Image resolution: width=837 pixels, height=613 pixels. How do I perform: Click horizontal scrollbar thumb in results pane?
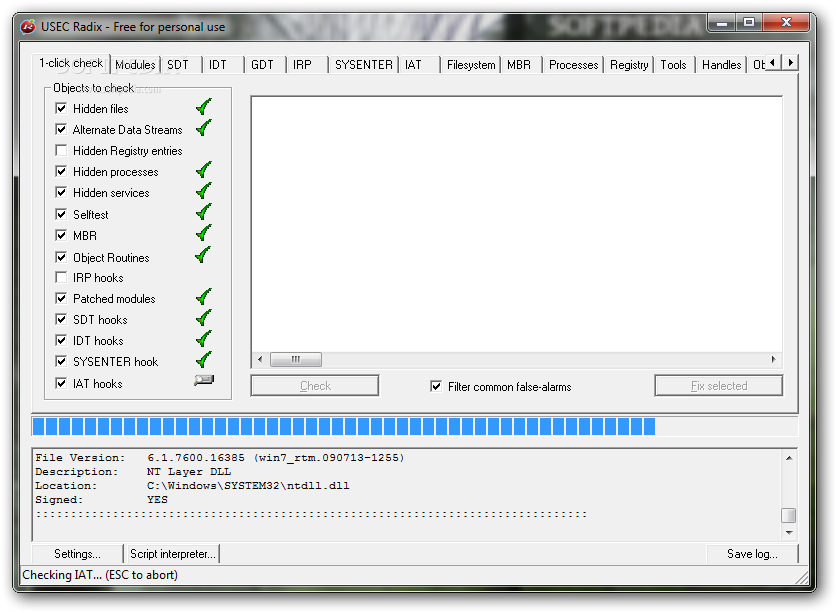296,359
